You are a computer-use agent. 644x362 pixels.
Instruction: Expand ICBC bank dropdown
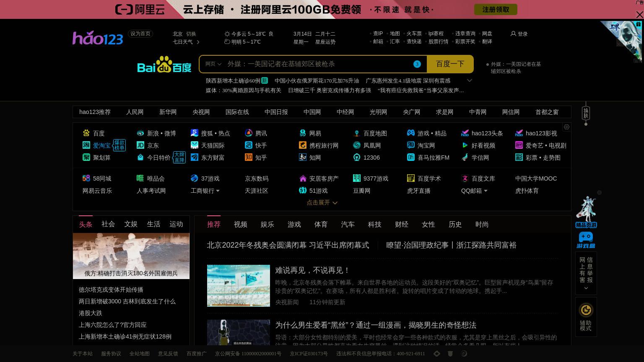tap(218, 191)
